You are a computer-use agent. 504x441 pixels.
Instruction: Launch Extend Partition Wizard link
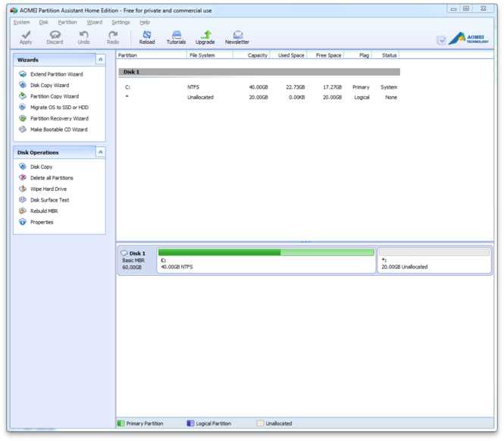tap(57, 74)
